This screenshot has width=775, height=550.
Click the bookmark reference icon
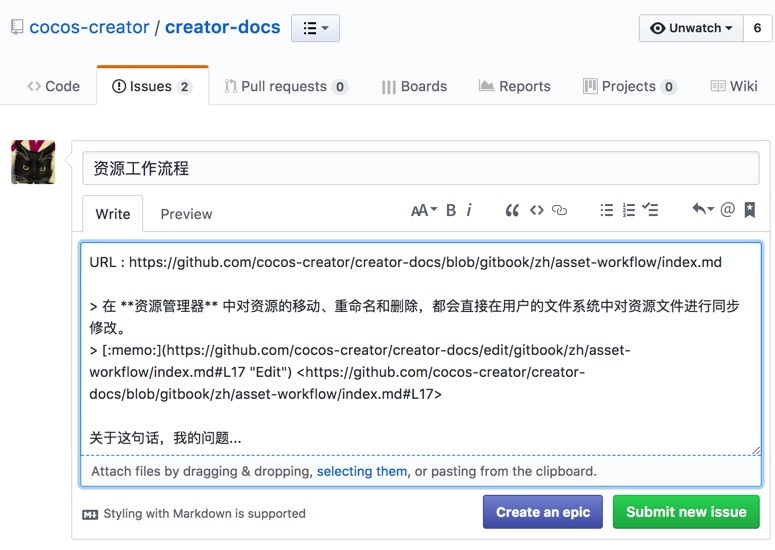[x=750, y=210]
